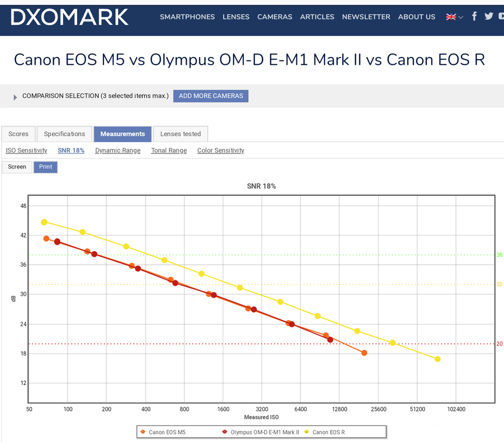
Task: Open the CAMERAS menu
Action: [275, 17]
